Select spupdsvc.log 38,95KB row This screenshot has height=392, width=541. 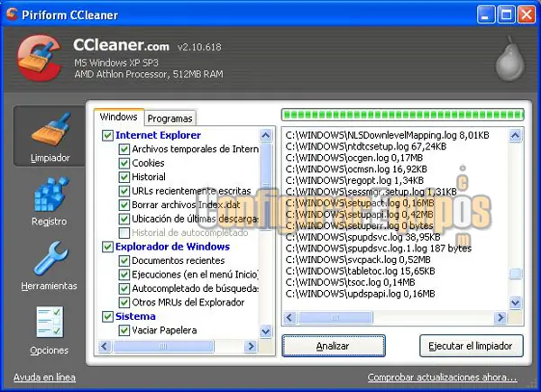(x=362, y=237)
